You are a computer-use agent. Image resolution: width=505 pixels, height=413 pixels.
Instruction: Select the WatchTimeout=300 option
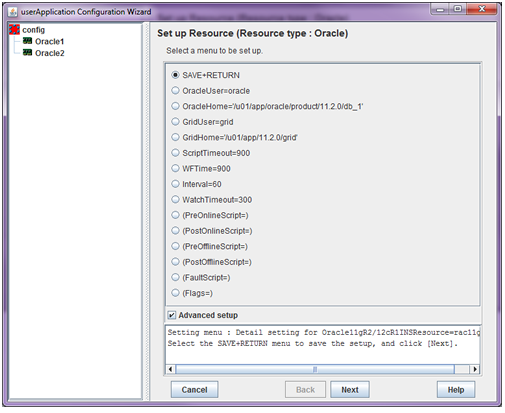click(212, 200)
